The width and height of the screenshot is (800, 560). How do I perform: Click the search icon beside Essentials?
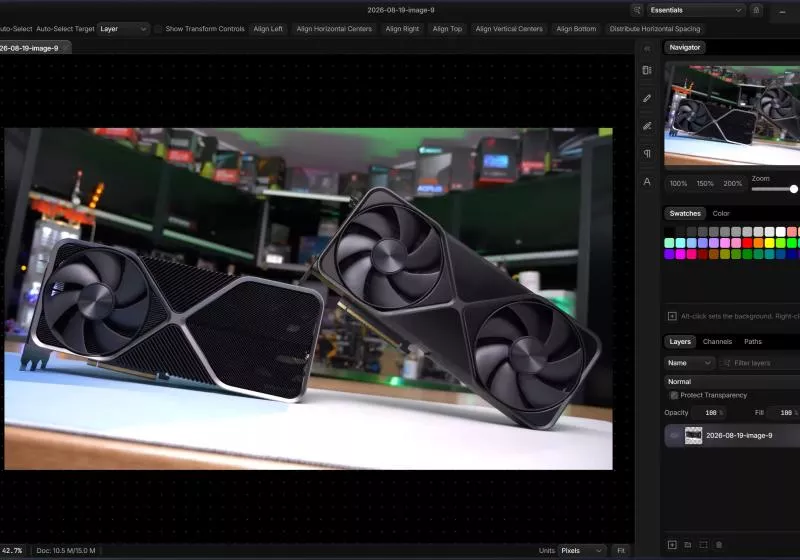point(637,10)
